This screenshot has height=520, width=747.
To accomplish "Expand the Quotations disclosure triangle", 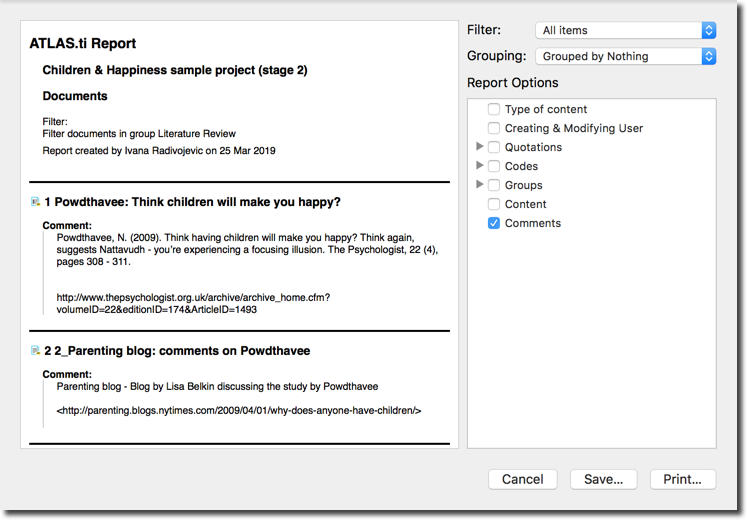I will click(480, 147).
